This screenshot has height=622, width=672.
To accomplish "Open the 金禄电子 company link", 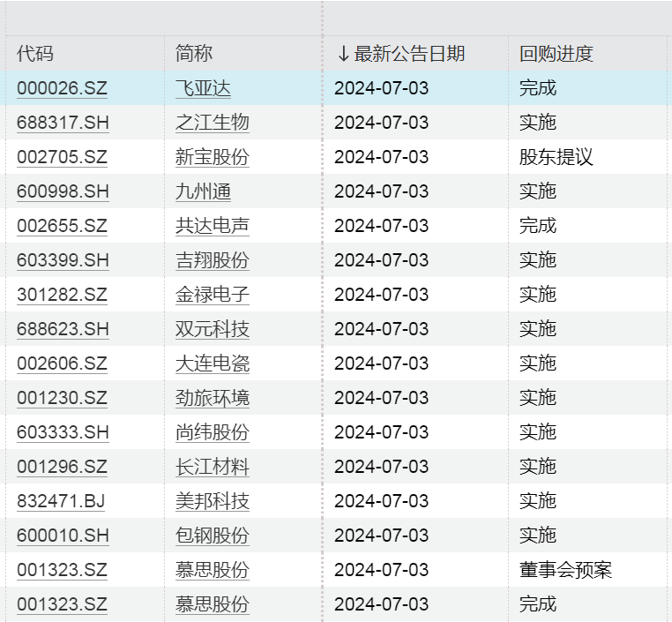I will [x=213, y=295].
